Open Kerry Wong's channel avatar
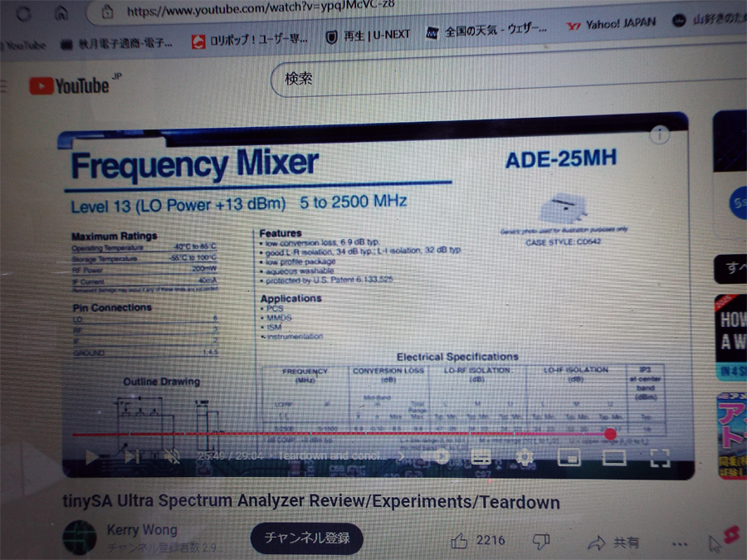Image resolution: width=747 pixels, height=560 pixels. coord(81,538)
